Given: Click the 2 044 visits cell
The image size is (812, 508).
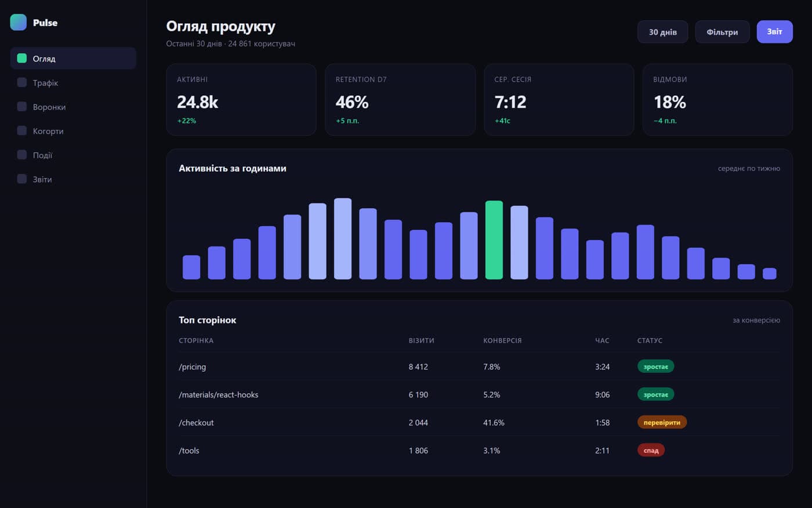Looking at the screenshot, I should (x=418, y=422).
